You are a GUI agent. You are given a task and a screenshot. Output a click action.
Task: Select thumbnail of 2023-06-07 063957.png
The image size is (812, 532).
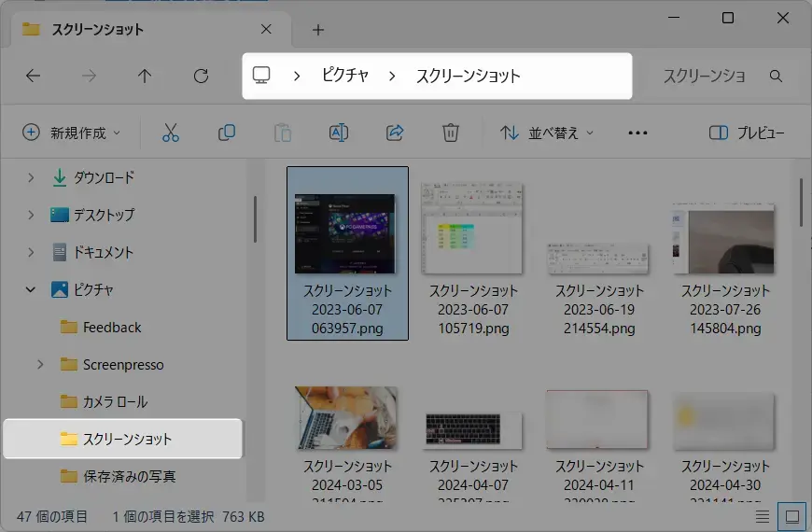pyautogui.click(x=345, y=233)
